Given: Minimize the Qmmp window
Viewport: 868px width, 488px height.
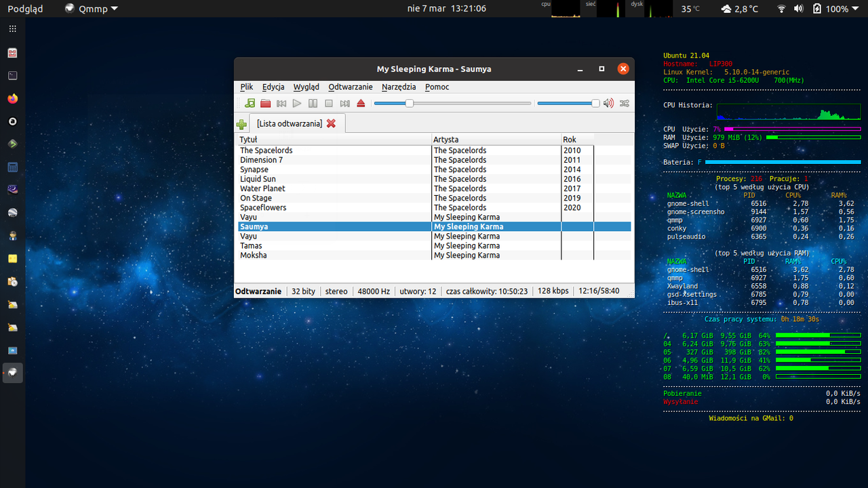Looking at the screenshot, I should click(580, 68).
